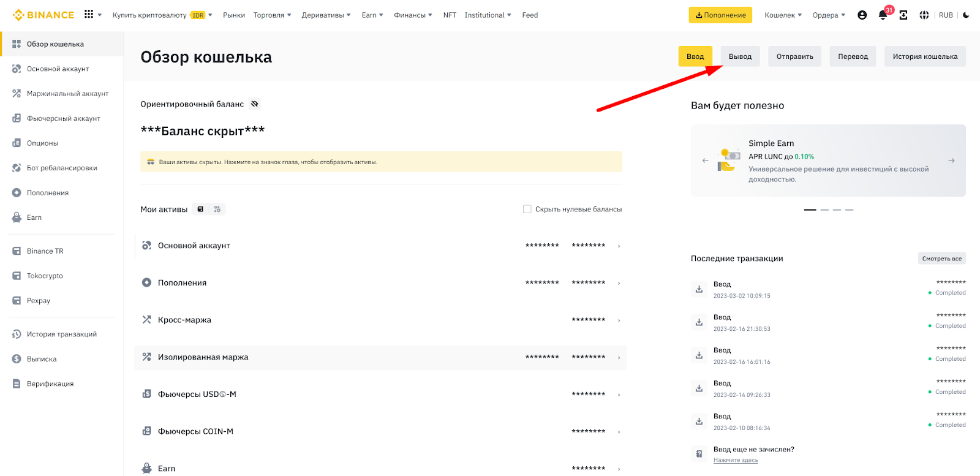Click the Перевод transfer button

853,56
